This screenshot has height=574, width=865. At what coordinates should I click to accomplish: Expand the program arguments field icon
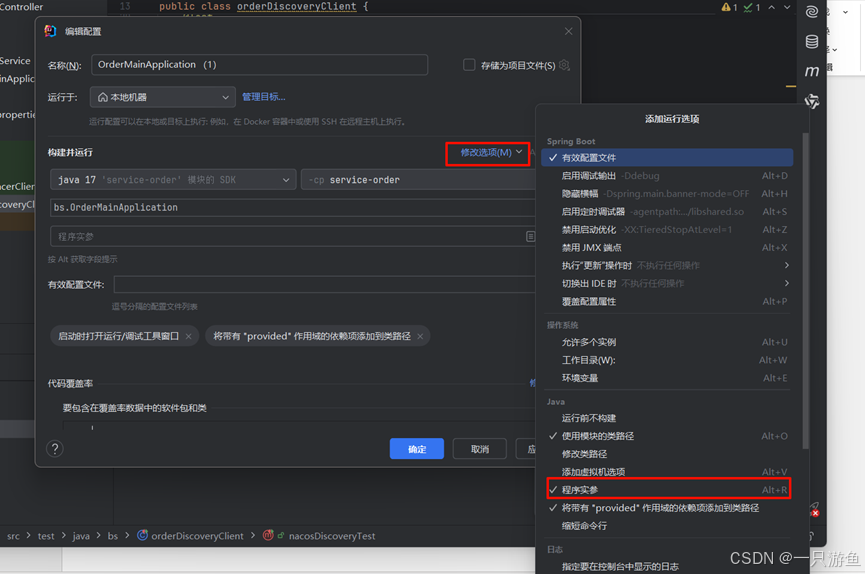(x=530, y=236)
